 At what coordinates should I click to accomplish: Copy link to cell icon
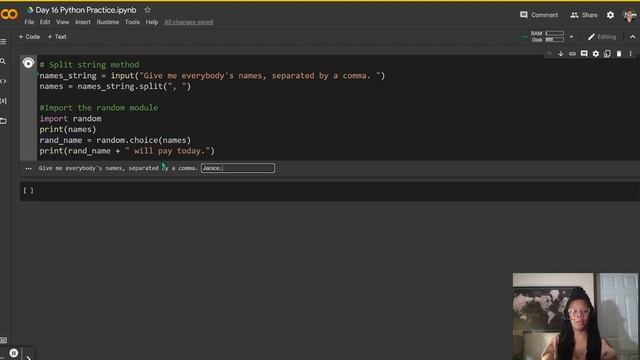(572, 54)
